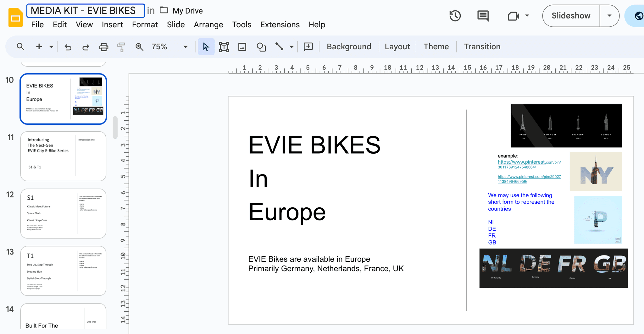Add a comment using toolbar icon

(x=308, y=47)
